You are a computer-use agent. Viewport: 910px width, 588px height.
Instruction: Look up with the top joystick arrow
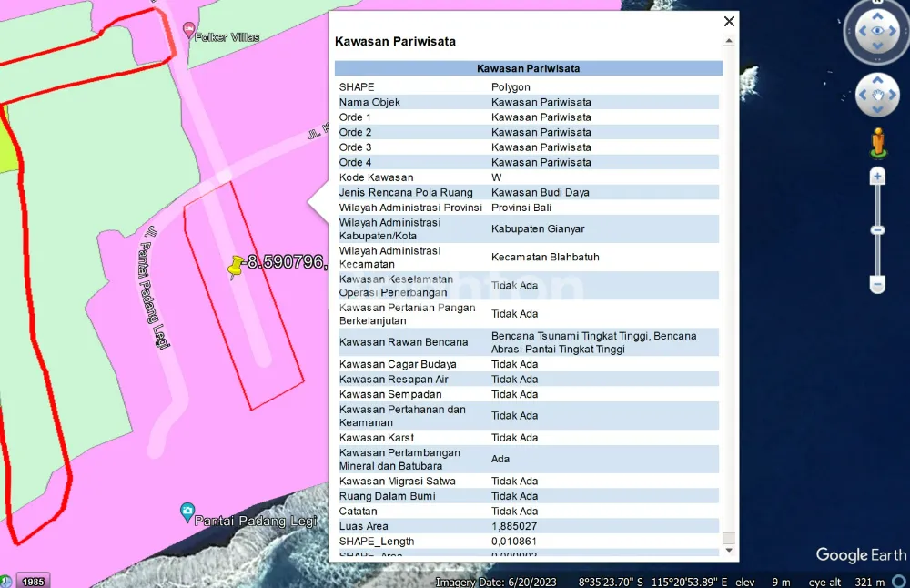877,15
